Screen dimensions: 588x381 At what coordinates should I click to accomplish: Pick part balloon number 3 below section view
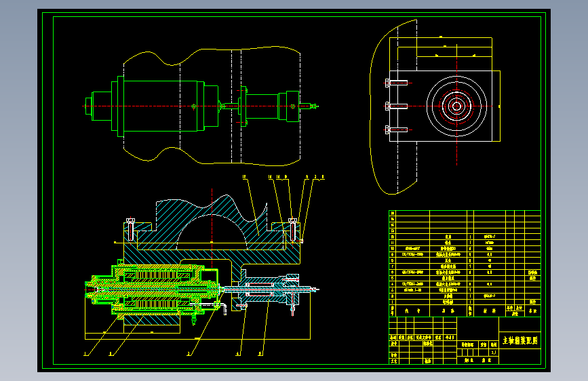click(189, 354)
